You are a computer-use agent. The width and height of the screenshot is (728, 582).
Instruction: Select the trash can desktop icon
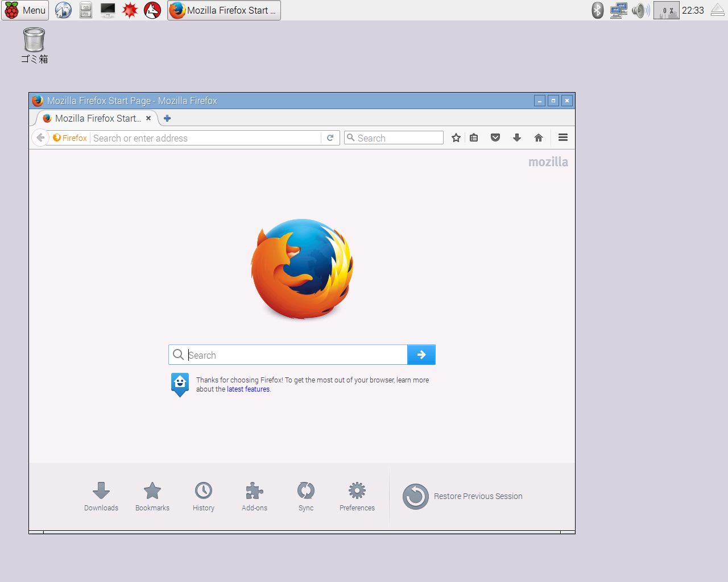point(34,45)
